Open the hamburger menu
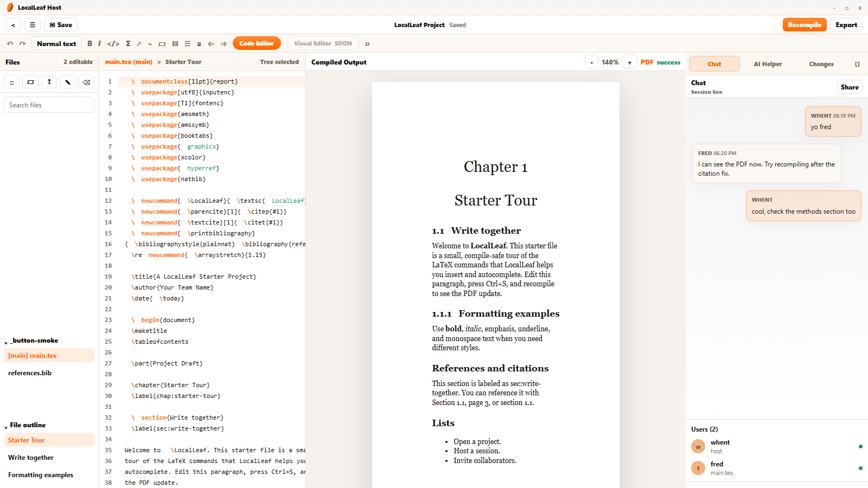This screenshot has width=868, height=488. (33, 25)
